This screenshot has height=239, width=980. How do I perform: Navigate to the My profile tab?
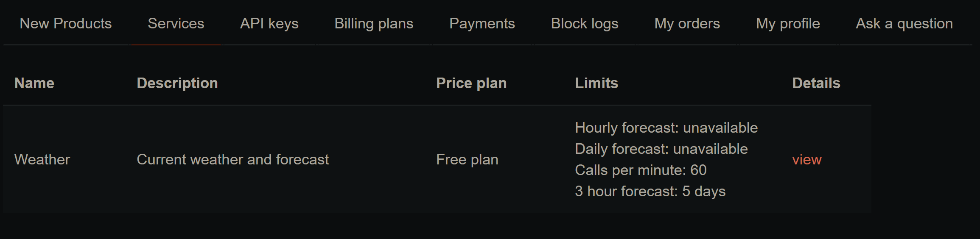(788, 24)
